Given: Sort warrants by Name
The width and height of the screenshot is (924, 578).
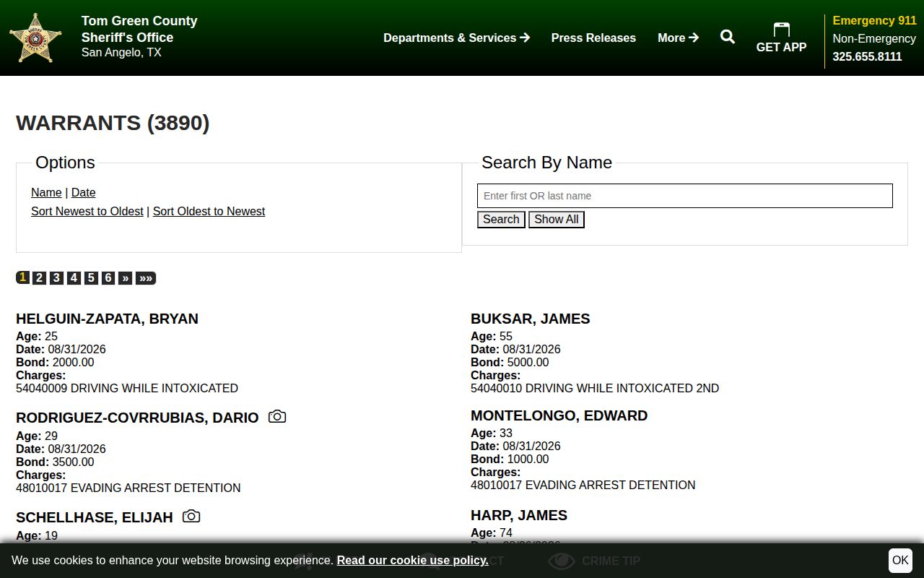Looking at the screenshot, I should 46,192.
